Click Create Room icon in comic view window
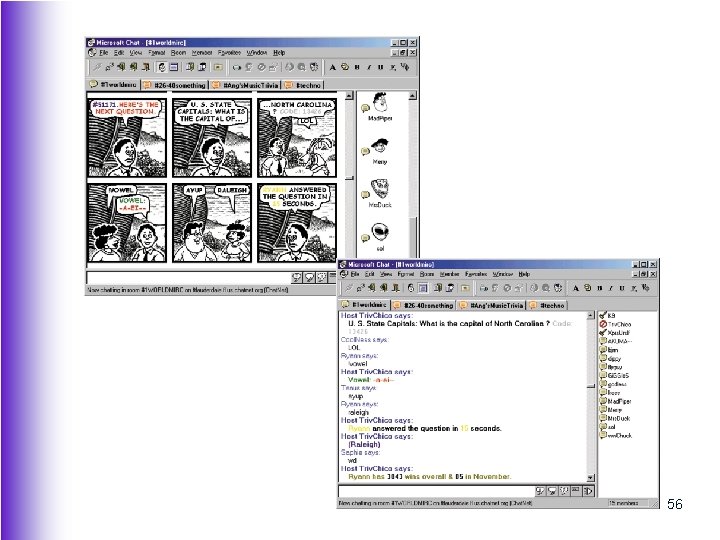 (x=146, y=67)
